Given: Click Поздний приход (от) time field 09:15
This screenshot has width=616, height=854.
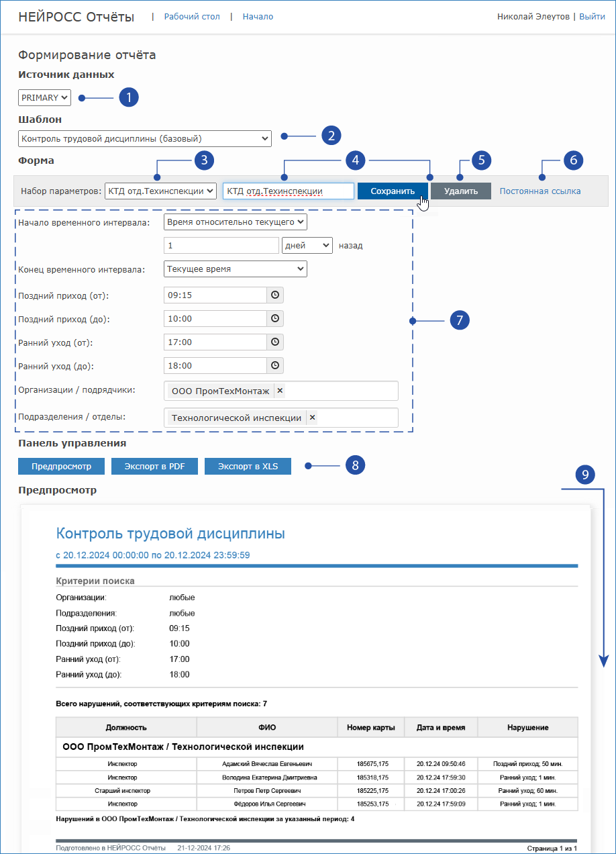Looking at the screenshot, I should 216,295.
